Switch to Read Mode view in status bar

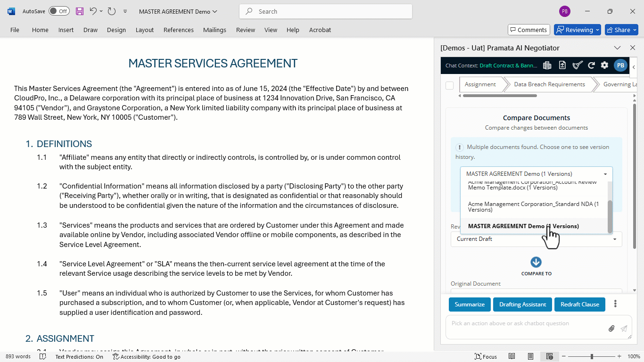pos(512,356)
